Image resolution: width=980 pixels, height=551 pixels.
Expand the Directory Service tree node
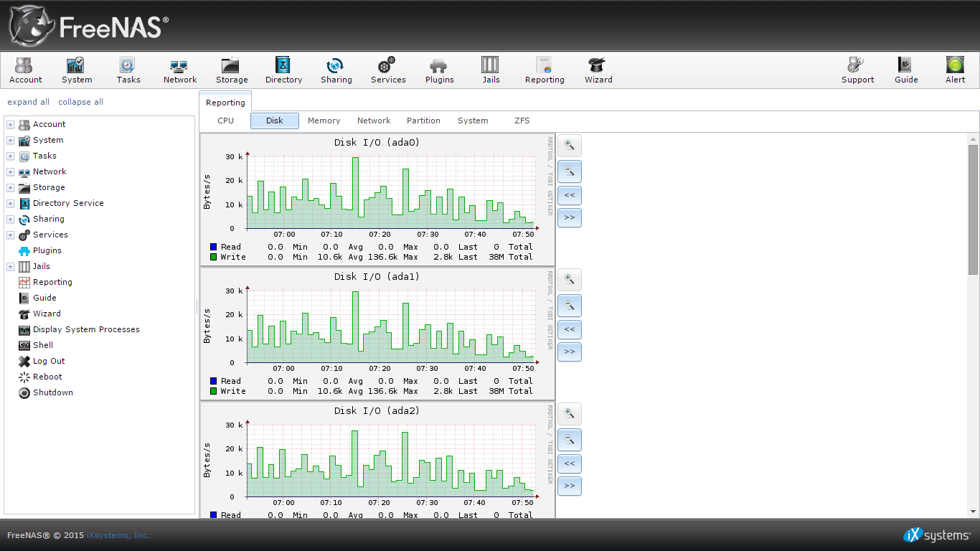(x=11, y=203)
